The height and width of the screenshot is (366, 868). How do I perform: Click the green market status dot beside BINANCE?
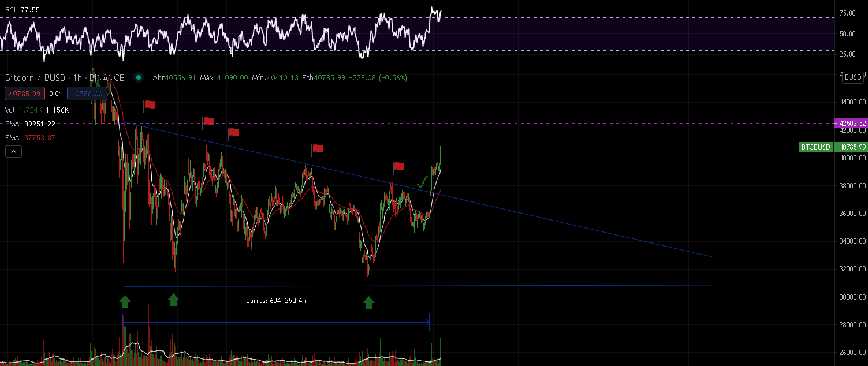[x=138, y=77]
